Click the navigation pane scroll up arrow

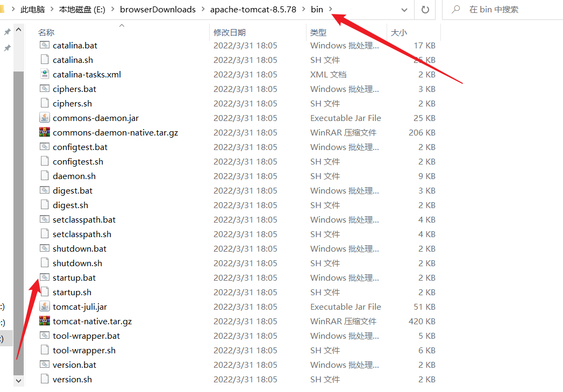pyautogui.click(x=19, y=30)
